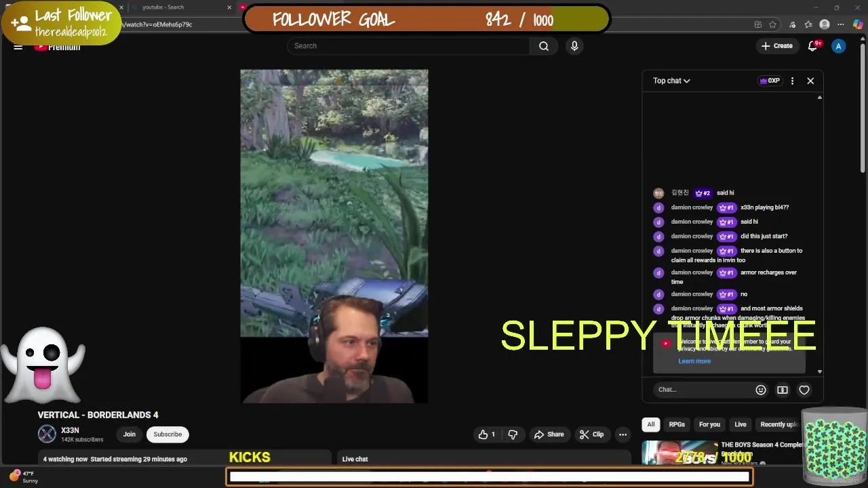Select the For you filter chip

coord(709,424)
